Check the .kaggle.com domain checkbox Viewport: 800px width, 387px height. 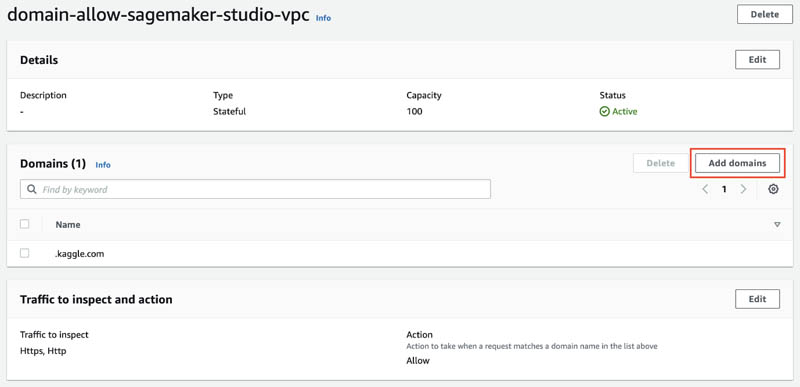click(24, 253)
